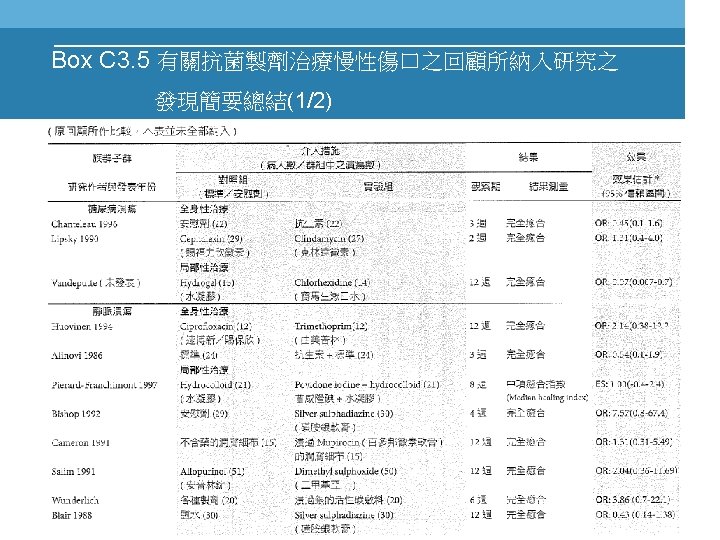Click control drug 'Cephalexin (29)'

211,239
